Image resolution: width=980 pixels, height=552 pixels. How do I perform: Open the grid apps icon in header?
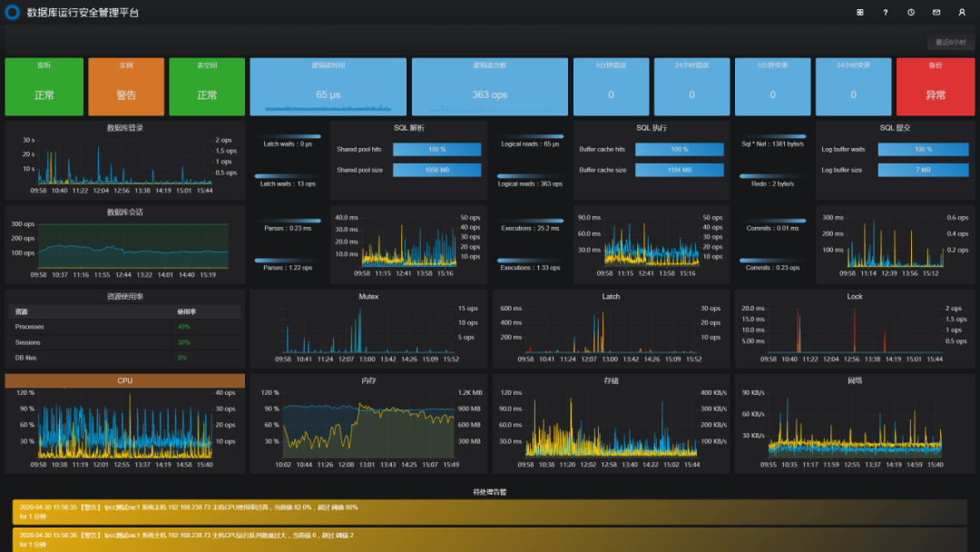click(860, 13)
